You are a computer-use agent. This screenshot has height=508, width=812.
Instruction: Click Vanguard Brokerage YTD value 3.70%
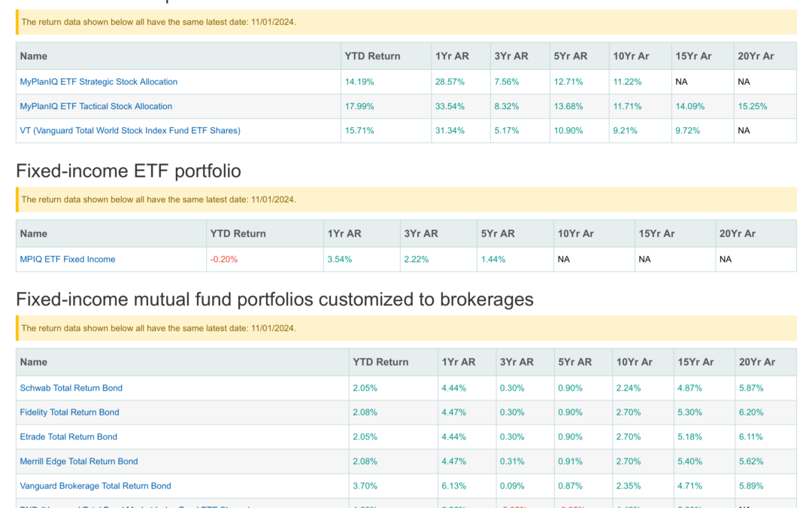pos(365,485)
